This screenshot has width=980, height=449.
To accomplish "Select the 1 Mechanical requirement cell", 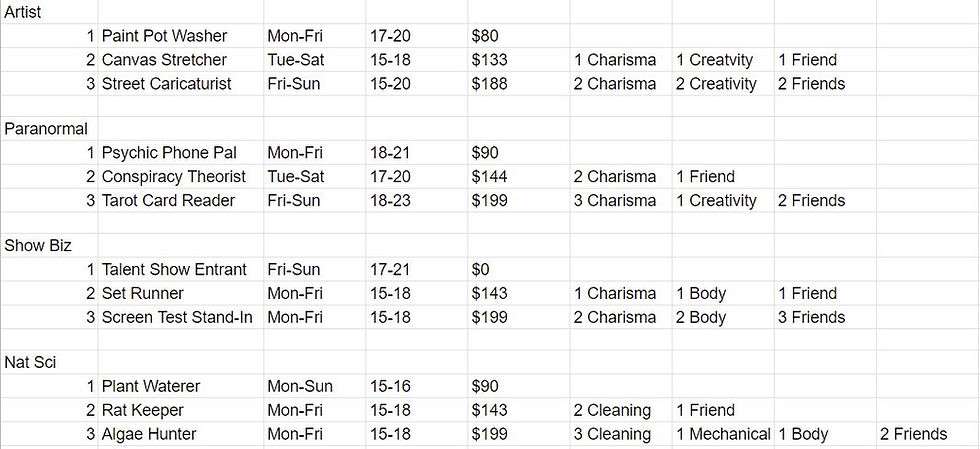I will point(723,434).
